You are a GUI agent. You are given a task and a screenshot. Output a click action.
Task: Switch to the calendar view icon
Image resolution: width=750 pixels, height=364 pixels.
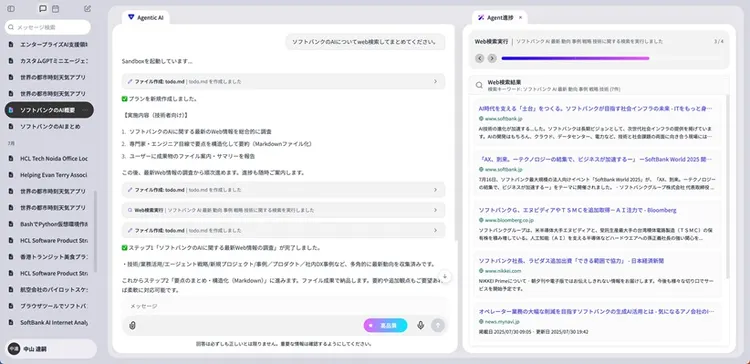[x=55, y=9]
